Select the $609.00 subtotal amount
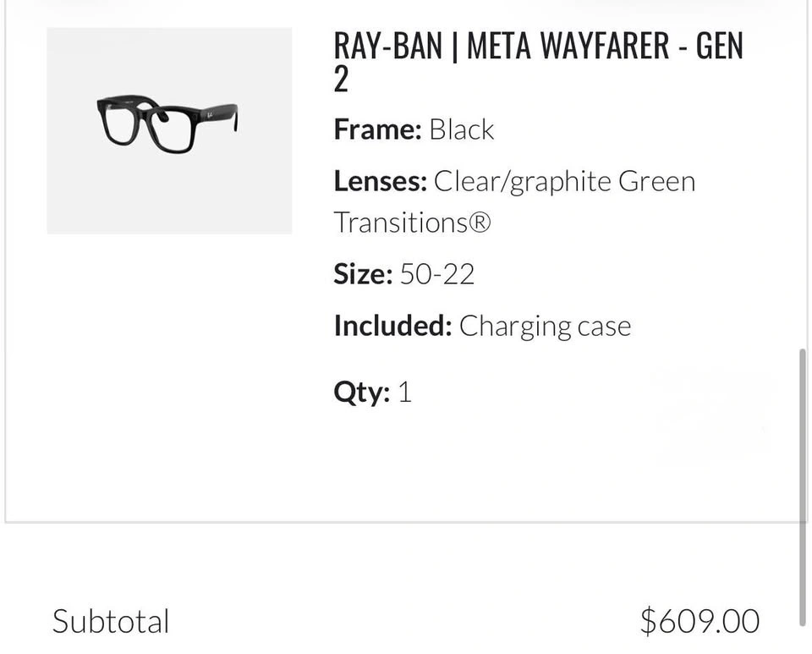812x654 pixels. [700, 621]
